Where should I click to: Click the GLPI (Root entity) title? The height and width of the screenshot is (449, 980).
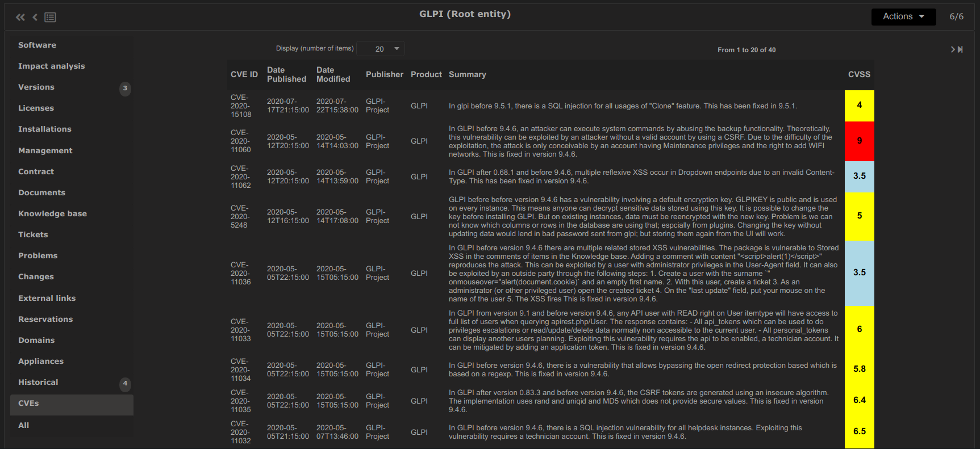[465, 14]
